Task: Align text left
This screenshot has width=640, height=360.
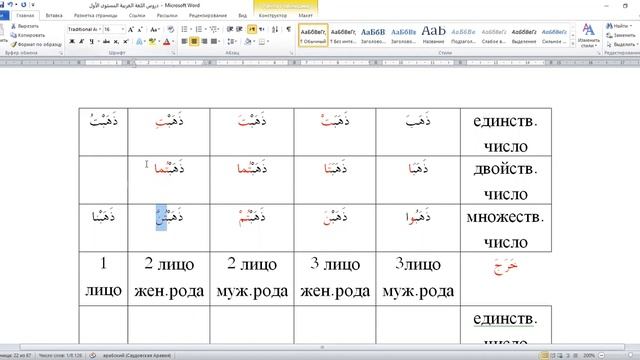Action: click(x=184, y=41)
